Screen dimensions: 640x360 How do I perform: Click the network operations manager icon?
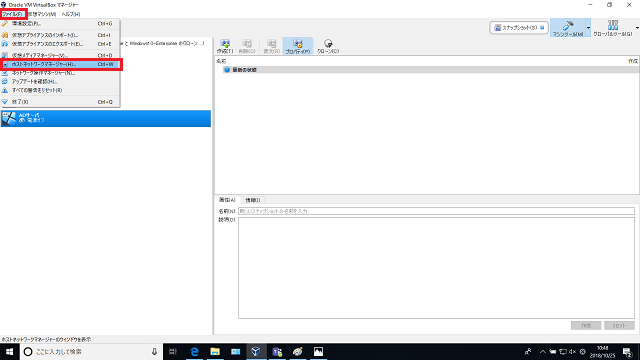5,73
